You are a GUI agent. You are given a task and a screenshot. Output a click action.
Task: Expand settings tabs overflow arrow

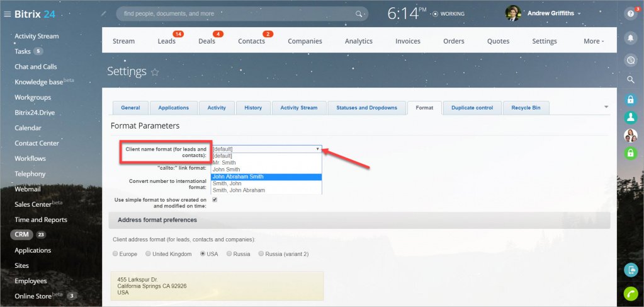607,107
